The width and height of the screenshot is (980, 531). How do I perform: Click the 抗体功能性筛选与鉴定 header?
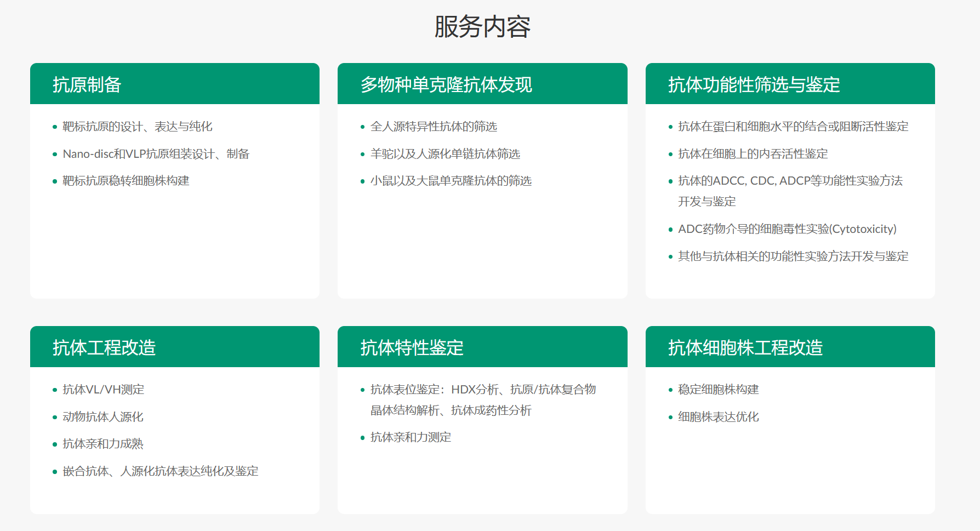(x=754, y=85)
